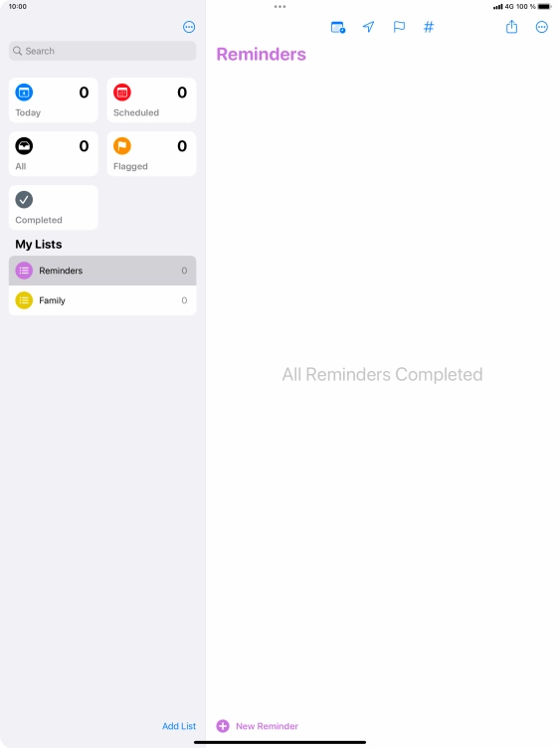Tap the Reminders title heading
This screenshot has height=748, width=560.
[261, 55]
